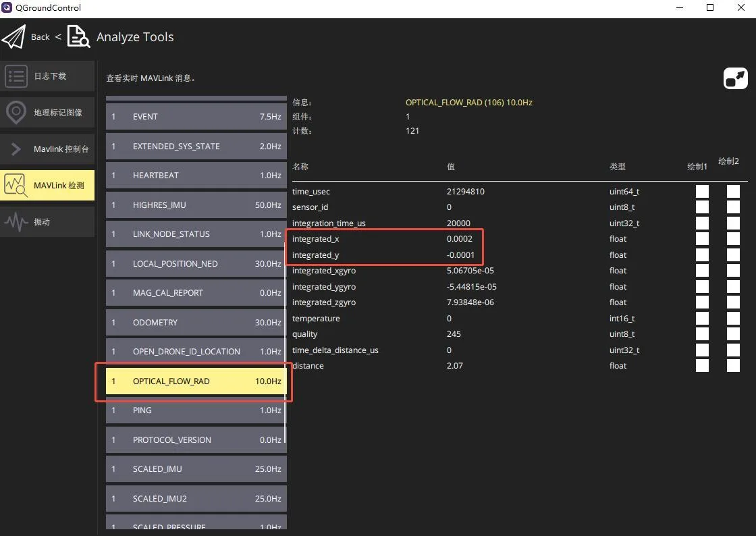Select the LINK_NODE_STATUS message row
756x536 pixels.
click(196, 234)
